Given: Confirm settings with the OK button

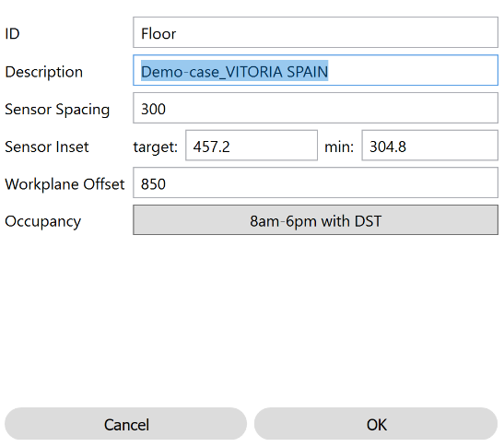Looking at the screenshot, I should pyautogui.click(x=376, y=424).
